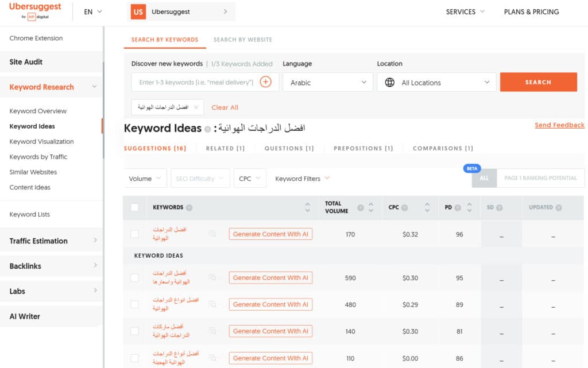
Task: Remove the Arabic keyword chip with its X
Action: click(196, 107)
